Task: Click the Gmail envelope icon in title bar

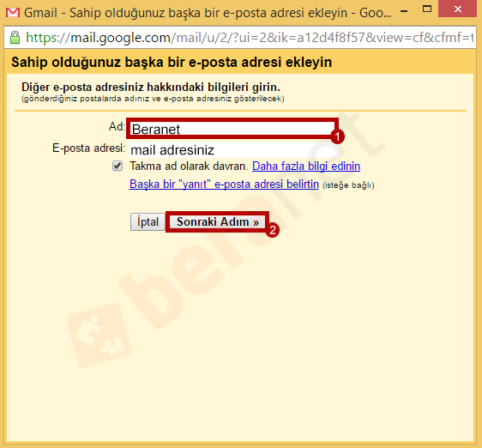Action: click(x=13, y=13)
